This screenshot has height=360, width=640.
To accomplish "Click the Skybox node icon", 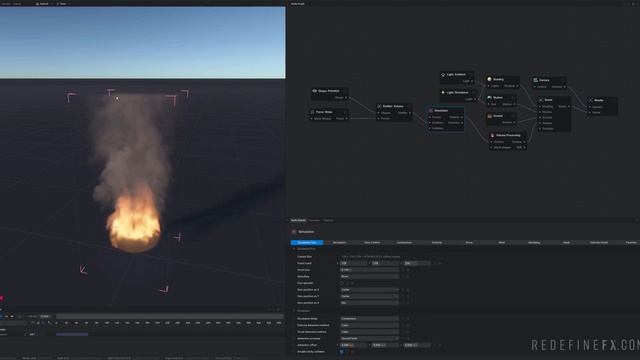I will [489, 98].
